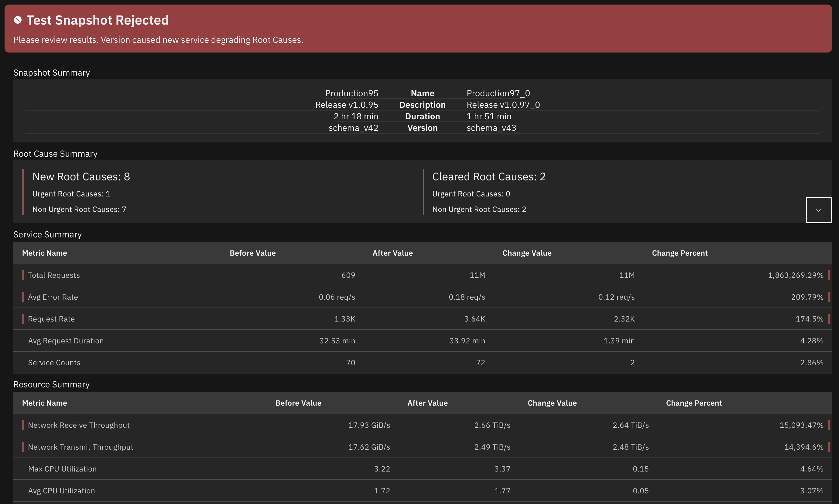Image resolution: width=839 pixels, height=504 pixels.
Task: Click Resource Summary Change Percent header
Action: pyautogui.click(x=693, y=403)
